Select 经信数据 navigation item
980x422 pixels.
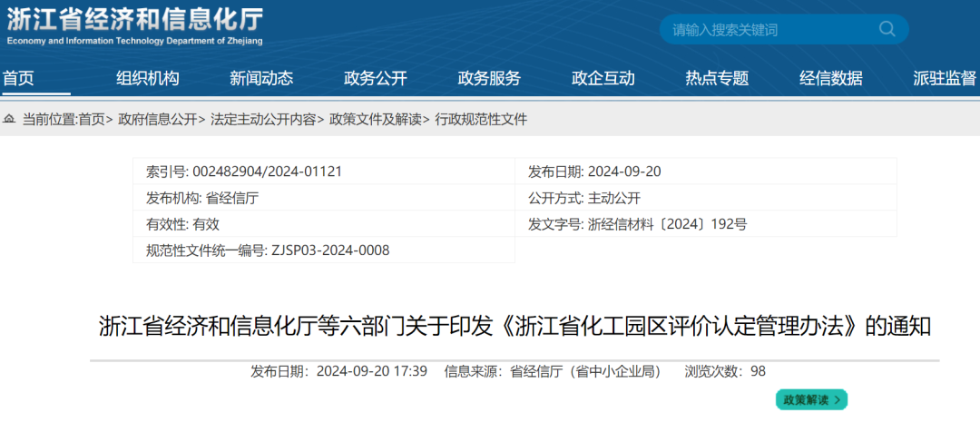pos(831,78)
